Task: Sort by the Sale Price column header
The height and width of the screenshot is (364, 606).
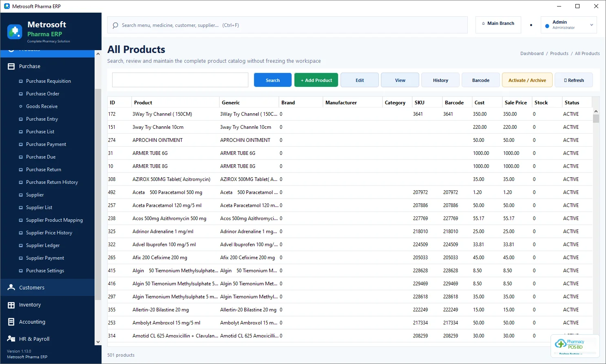Action: coord(517,103)
